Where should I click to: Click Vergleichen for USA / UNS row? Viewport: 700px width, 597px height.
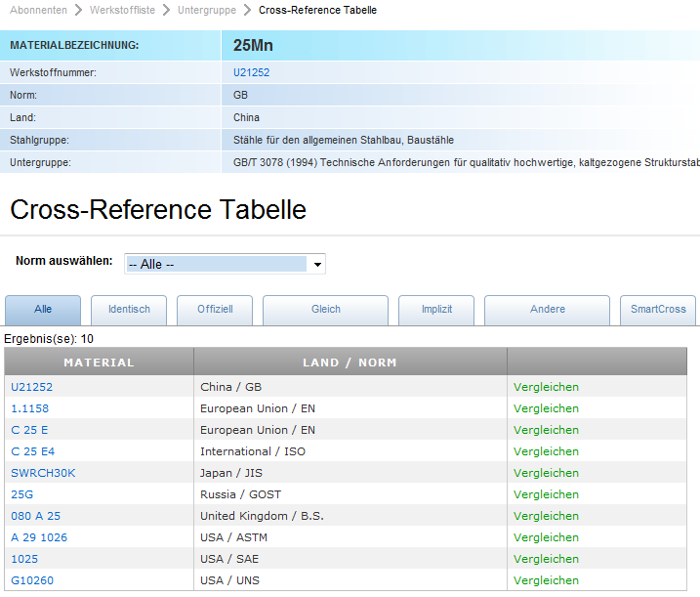click(546, 580)
